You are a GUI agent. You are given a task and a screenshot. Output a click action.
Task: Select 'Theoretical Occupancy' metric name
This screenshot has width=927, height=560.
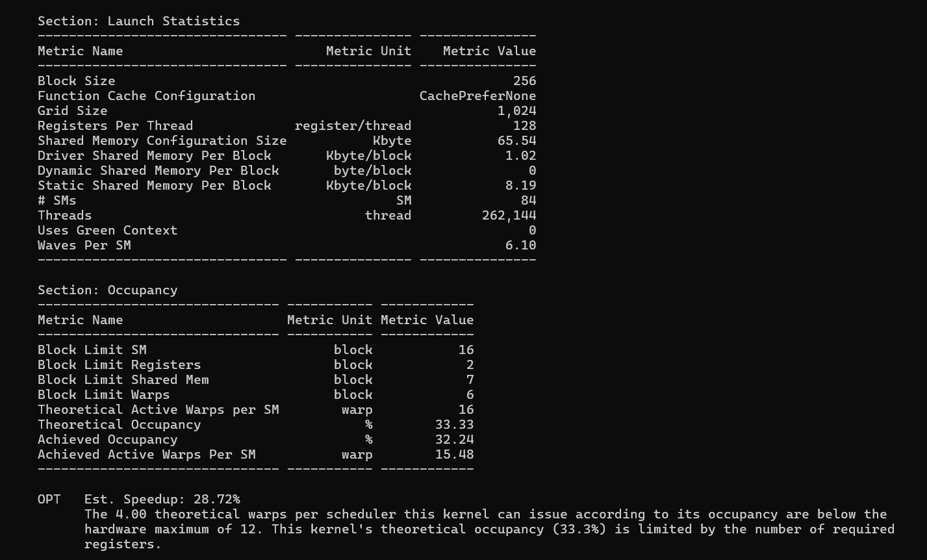point(119,425)
